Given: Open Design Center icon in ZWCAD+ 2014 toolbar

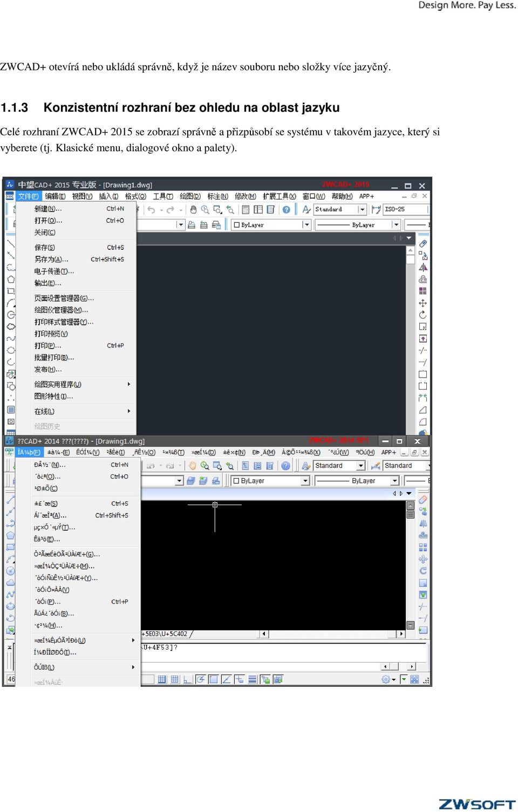Looking at the screenshot, I should [x=258, y=466].
